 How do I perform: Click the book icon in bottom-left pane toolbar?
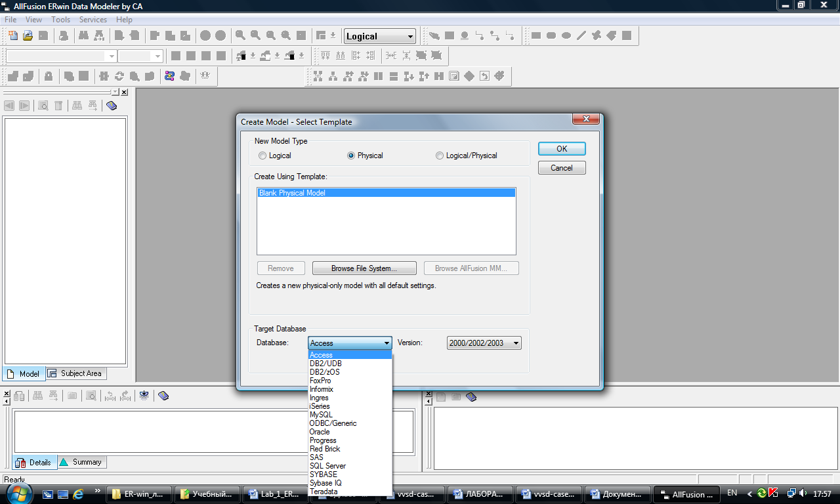click(x=163, y=396)
